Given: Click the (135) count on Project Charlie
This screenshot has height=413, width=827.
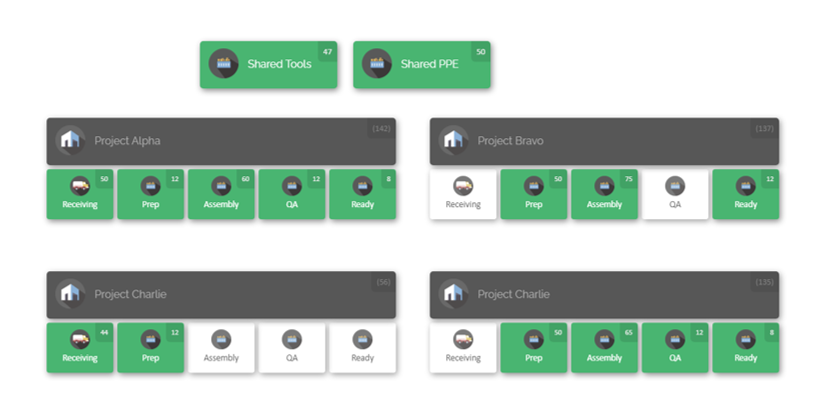Looking at the screenshot, I should 765,282.
